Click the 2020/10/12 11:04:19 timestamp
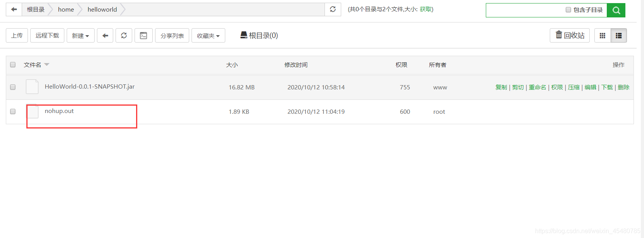The width and height of the screenshot is (644, 238). [316, 112]
